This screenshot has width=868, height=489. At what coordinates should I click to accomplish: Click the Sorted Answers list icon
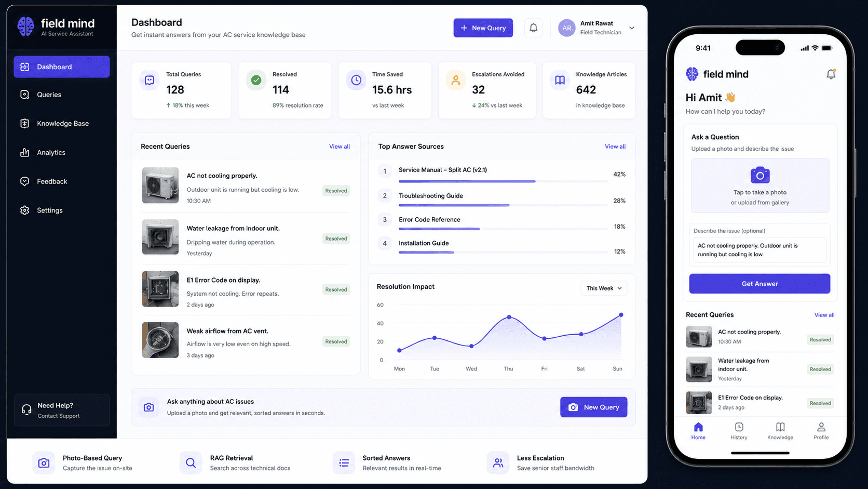point(344,462)
